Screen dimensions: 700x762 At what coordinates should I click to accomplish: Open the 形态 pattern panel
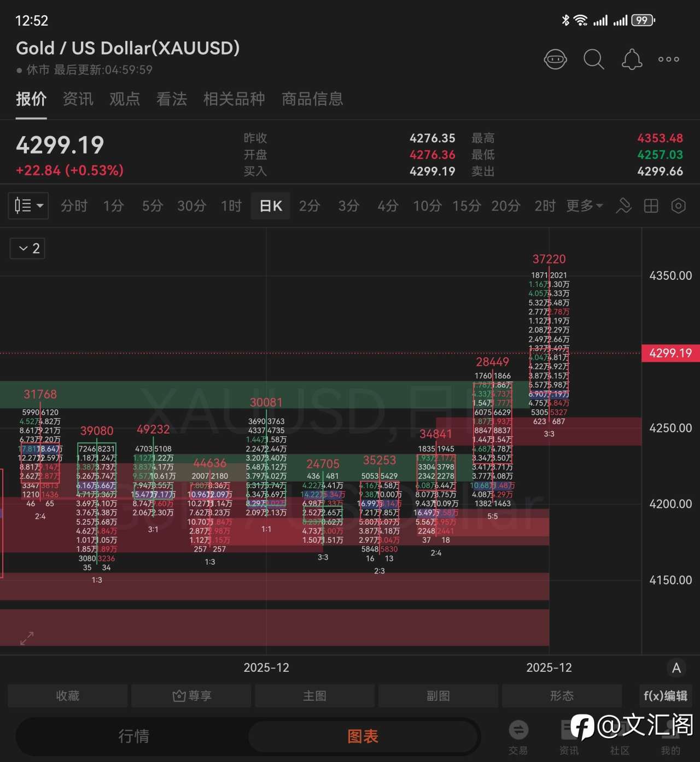click(562, 695)
